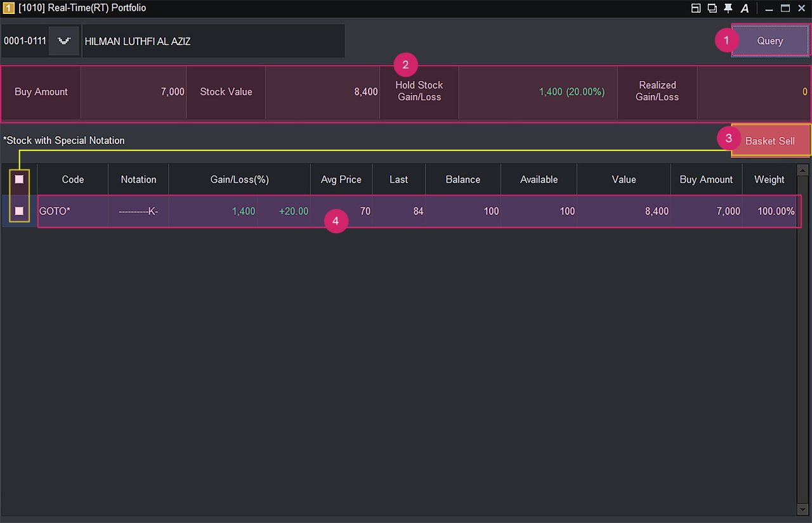This screenshot has height=523, width=812.
Task: Click the scrollbar down arrow
Action: [x=802, y=509]
